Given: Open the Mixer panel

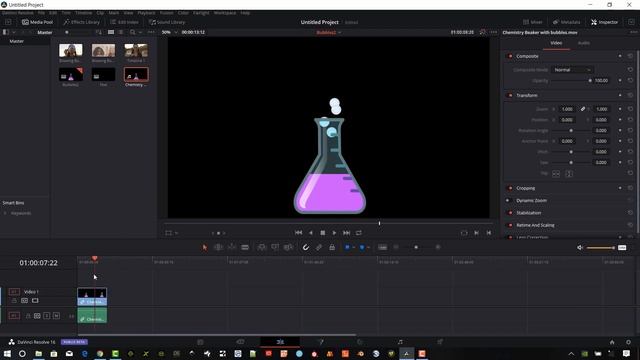Looking at the screenshot, I should tap(533, 22).
